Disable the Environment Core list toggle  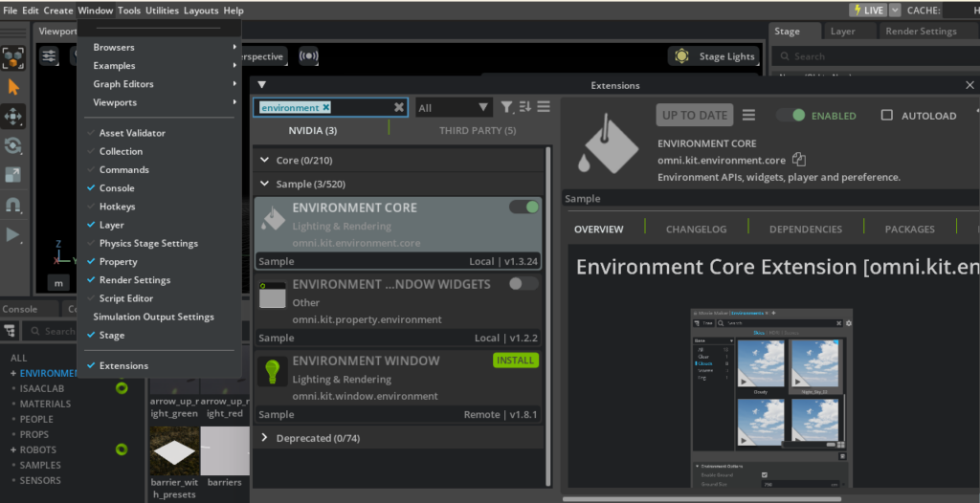tap(523, 207)
